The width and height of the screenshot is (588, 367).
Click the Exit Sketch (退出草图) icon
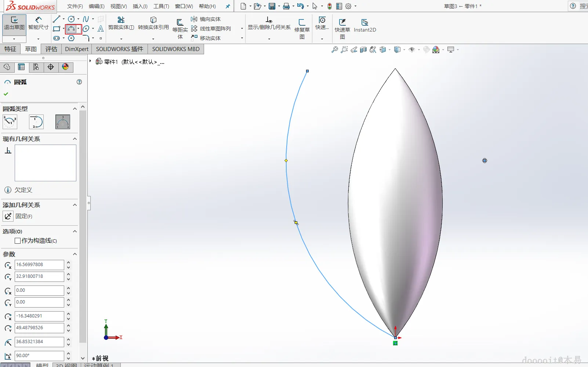[x=14, y=21]
